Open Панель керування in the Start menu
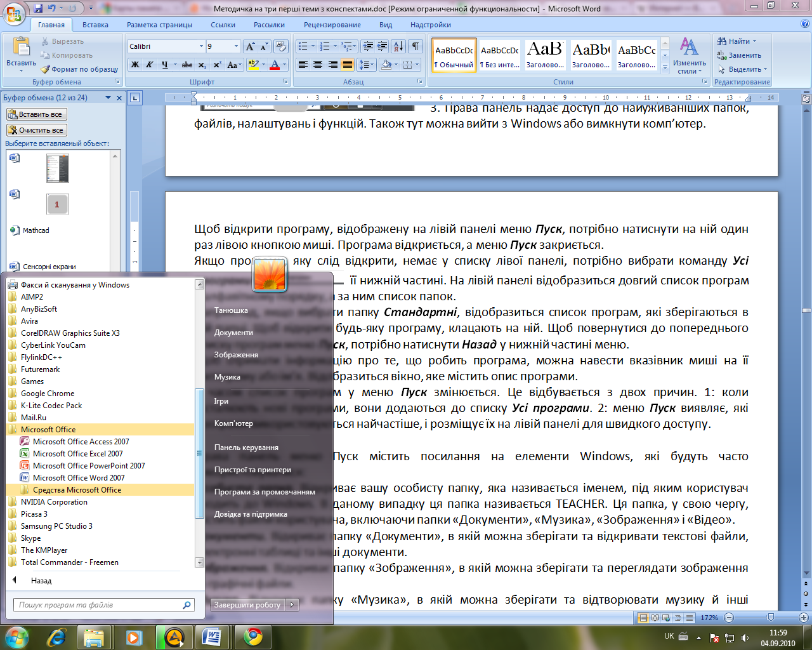The image size is (812, 650). tap(246, 448)
